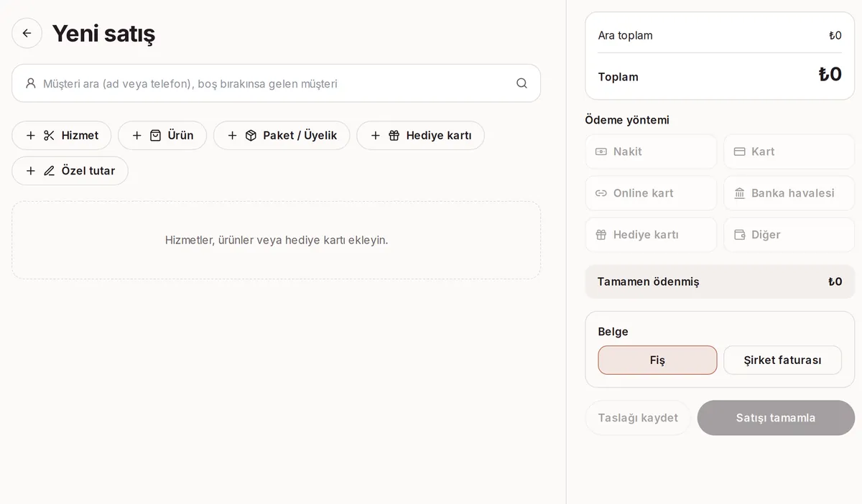Screen dimensions: 862x504
Task: Click the 'Yeni satış' page heading
Action: [103, 34]
